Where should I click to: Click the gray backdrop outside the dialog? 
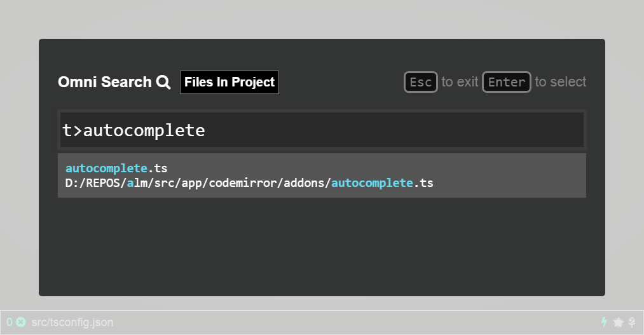pos(322,19)
